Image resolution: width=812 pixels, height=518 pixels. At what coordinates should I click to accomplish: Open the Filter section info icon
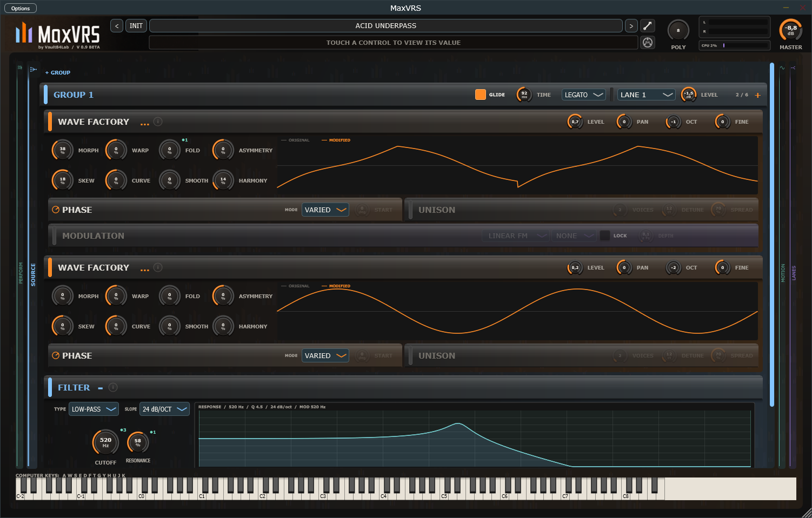tap(113, 387)
